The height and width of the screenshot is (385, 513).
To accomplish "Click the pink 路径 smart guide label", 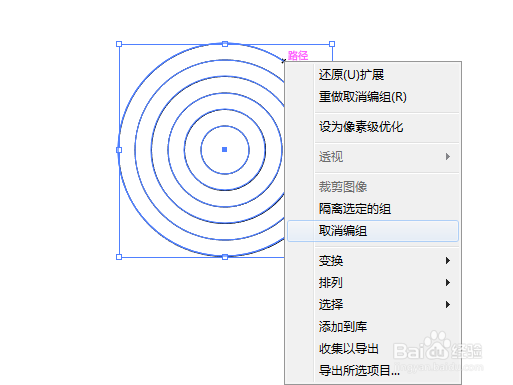I will [298, 55].
